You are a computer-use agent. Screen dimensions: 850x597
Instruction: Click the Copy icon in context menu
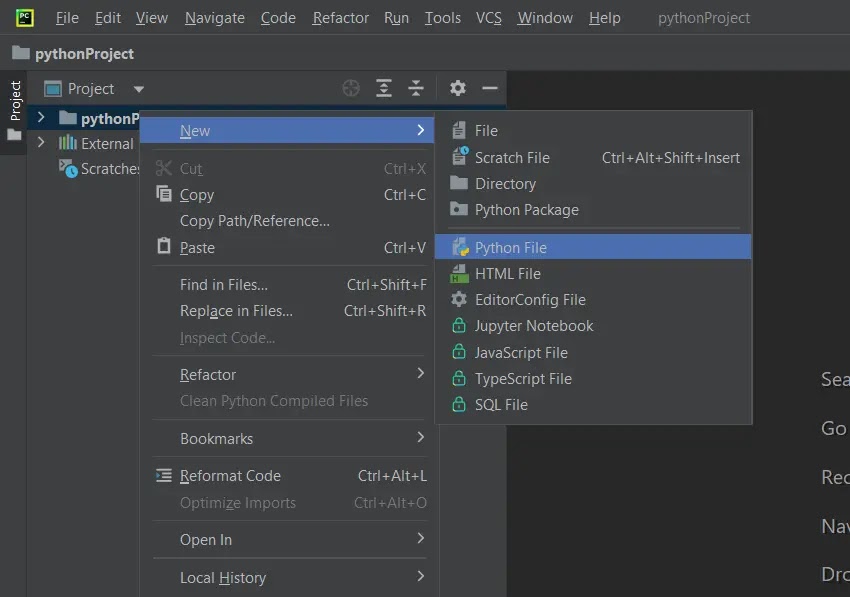pos(164,194)
